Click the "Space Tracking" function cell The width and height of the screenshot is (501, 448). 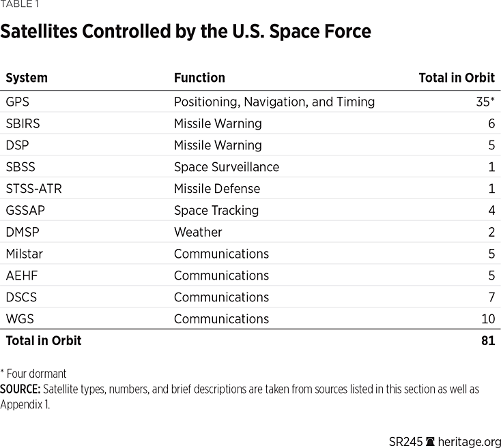click(216, 211)
